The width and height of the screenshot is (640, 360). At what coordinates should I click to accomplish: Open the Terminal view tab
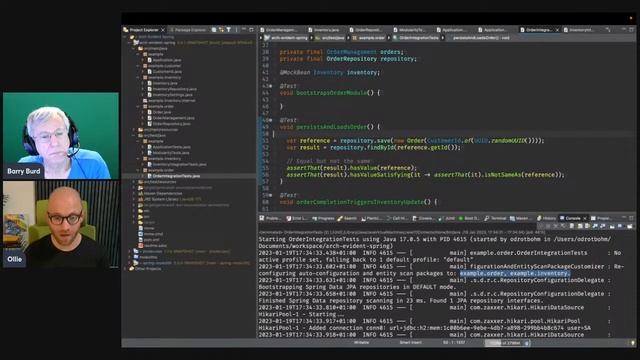coord(495,218)
